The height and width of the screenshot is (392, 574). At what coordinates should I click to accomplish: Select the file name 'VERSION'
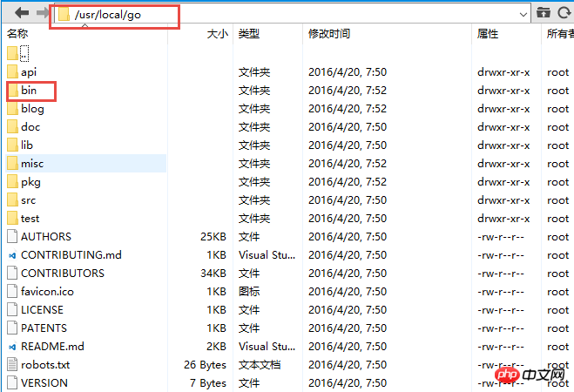point(44,383)
